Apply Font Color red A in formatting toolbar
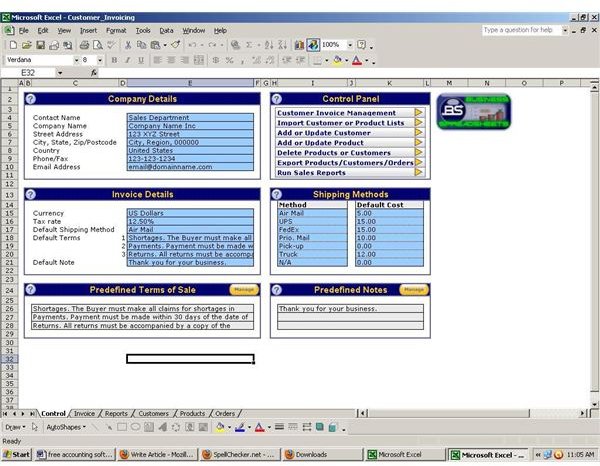The width and height of the screenshot is (600, 466). tap(357, 60)
